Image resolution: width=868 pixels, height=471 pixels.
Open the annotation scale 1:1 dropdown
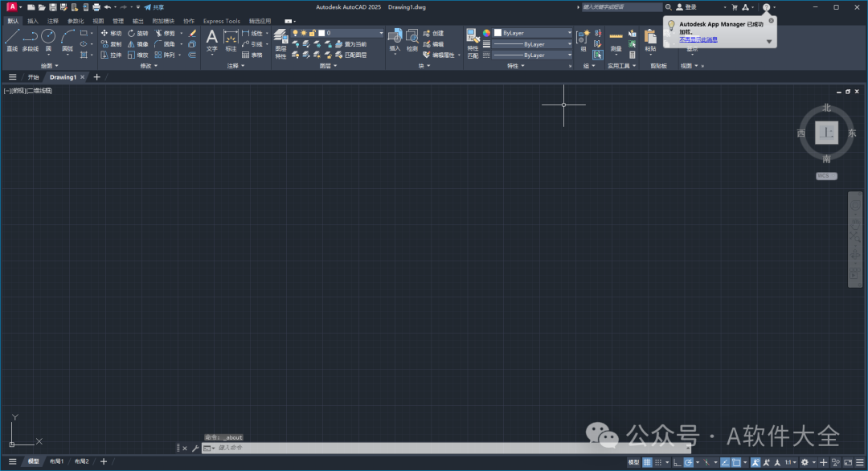(x=791, y=462)
